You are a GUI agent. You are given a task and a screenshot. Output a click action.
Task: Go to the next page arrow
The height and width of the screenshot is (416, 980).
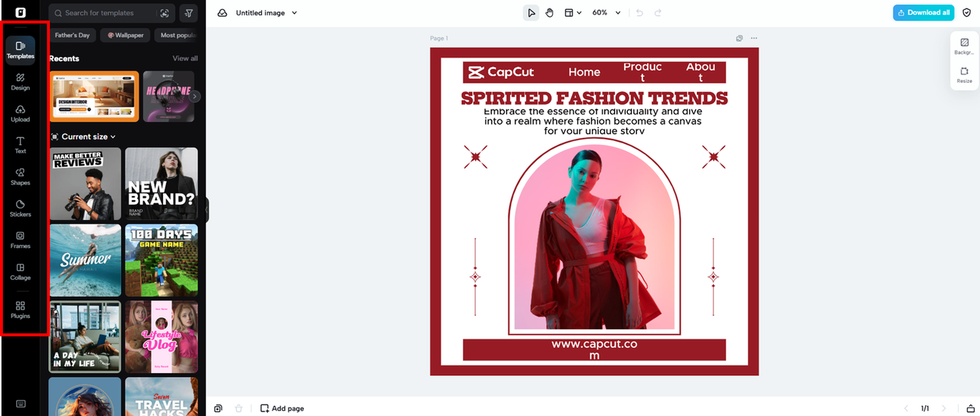(x=943, y=408)
